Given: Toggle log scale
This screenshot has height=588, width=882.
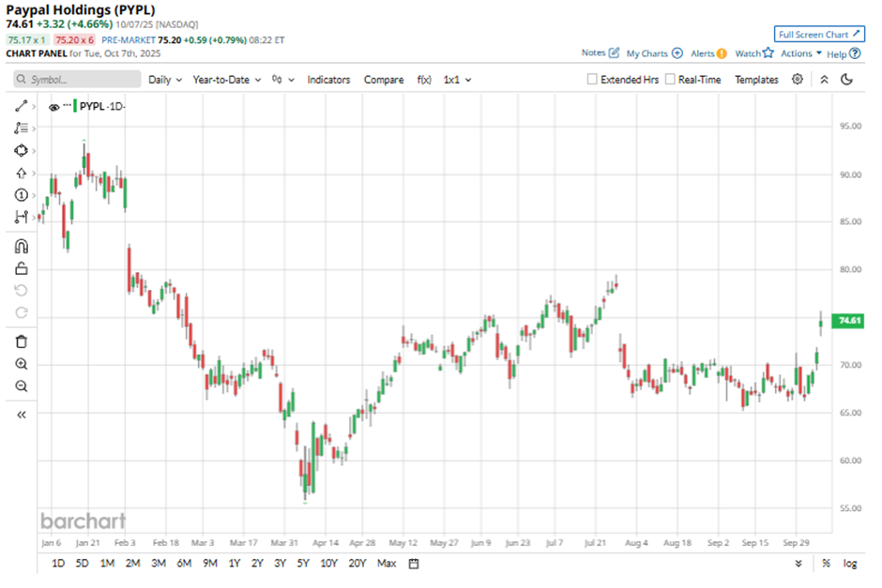Looking at the screenshot, I should (850, 564).
